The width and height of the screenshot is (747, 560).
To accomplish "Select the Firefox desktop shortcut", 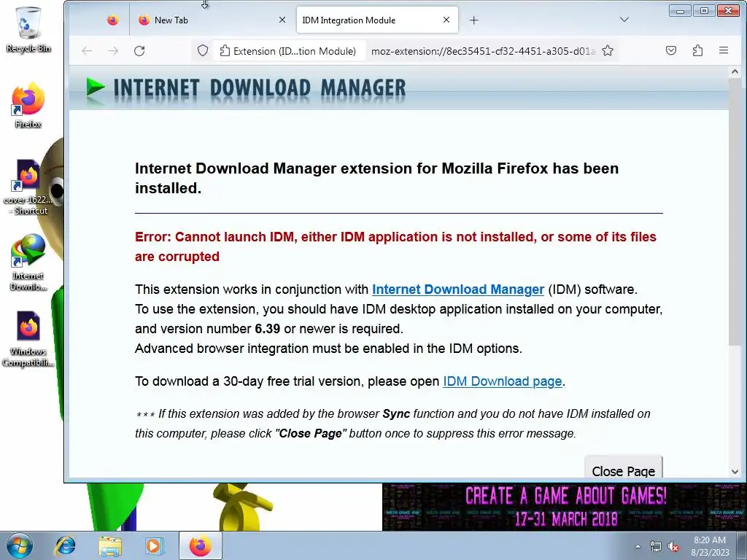I will tap(28, 106).
